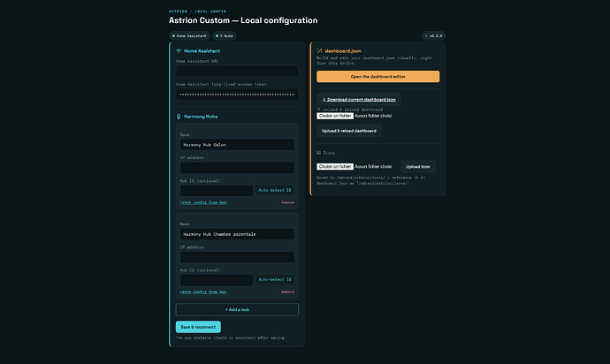Click the 2 hubs status pill
610x364 pixels.
[225, 35]
